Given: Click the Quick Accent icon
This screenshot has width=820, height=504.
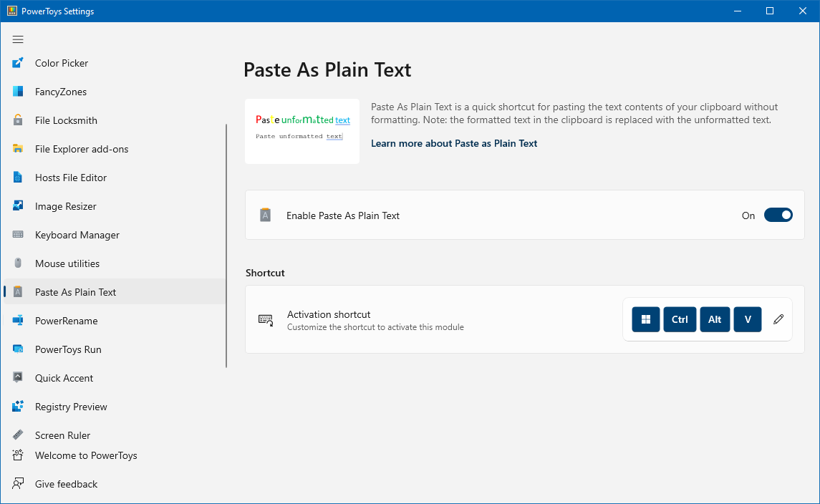Looking at the screenshot, I should point(18,378).
